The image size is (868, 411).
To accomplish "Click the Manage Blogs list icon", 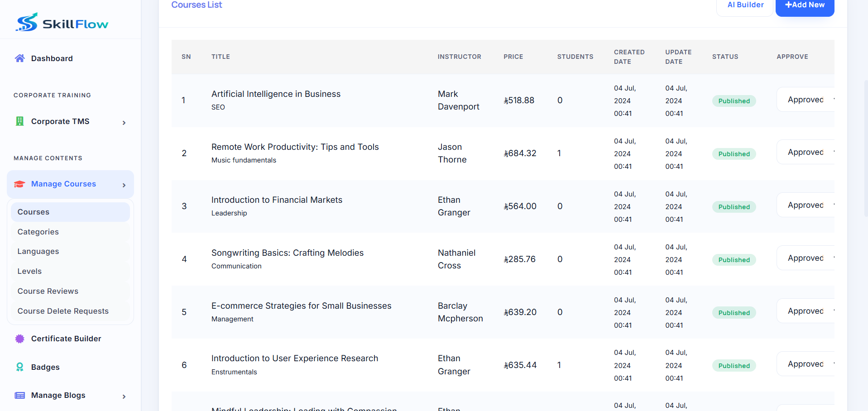I will click(20, 395).
